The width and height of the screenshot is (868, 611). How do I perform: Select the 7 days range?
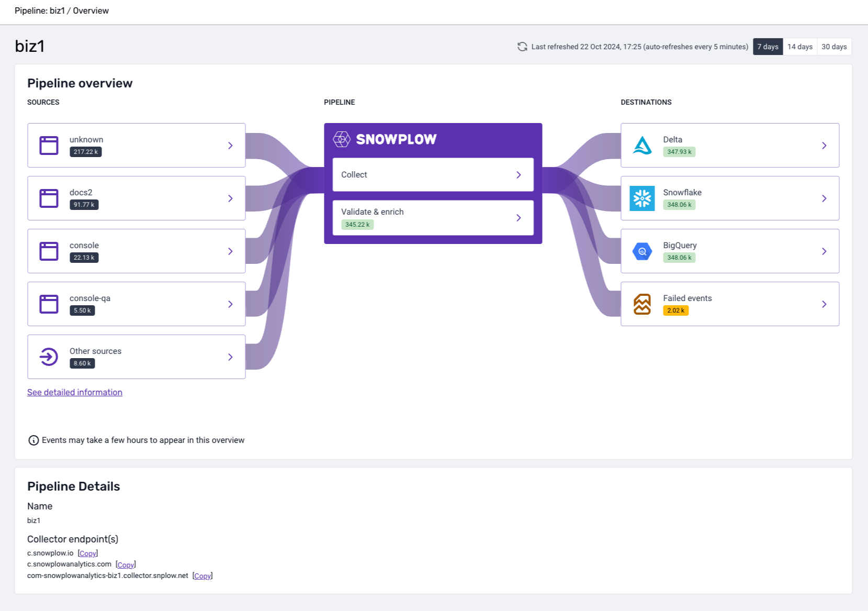tap(768, 47)
